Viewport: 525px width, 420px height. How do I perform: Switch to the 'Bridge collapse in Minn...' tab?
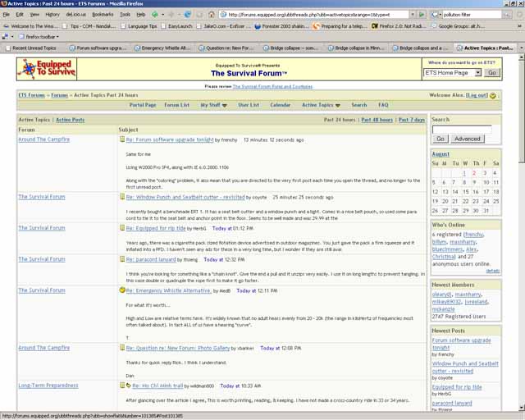pos(356,48)
